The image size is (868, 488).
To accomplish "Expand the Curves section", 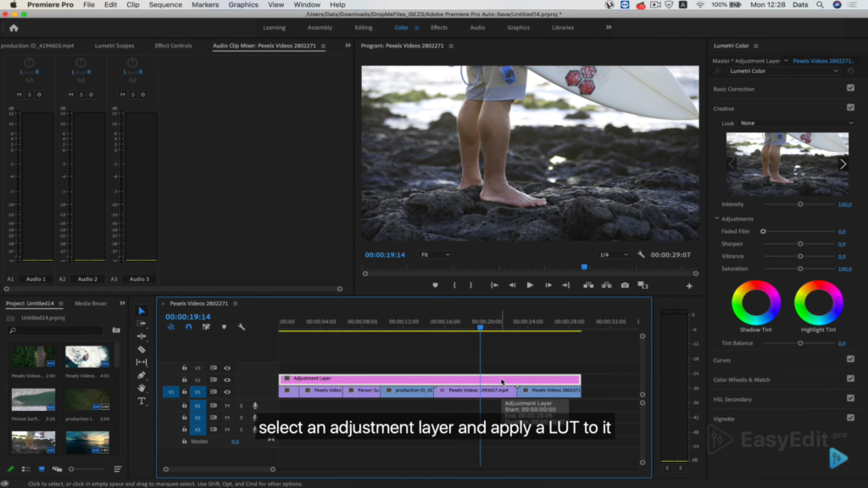I will [x=722, y=360].
